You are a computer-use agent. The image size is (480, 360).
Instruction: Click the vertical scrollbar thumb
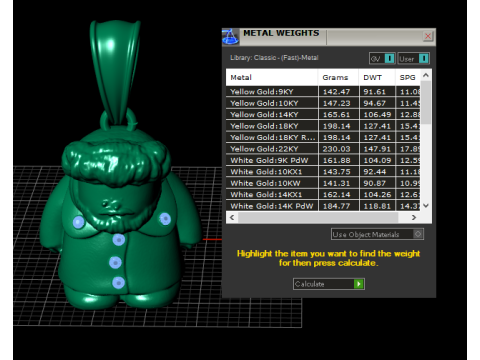pyautogui.click(x=426, y=102)
